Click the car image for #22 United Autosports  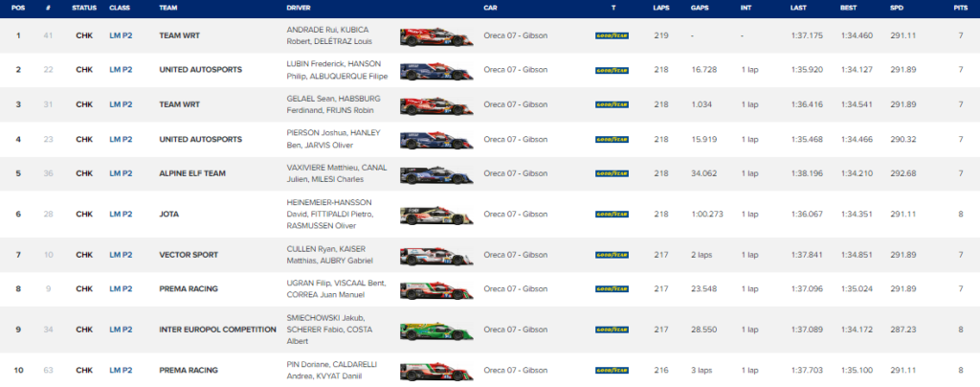coord(436,71)
